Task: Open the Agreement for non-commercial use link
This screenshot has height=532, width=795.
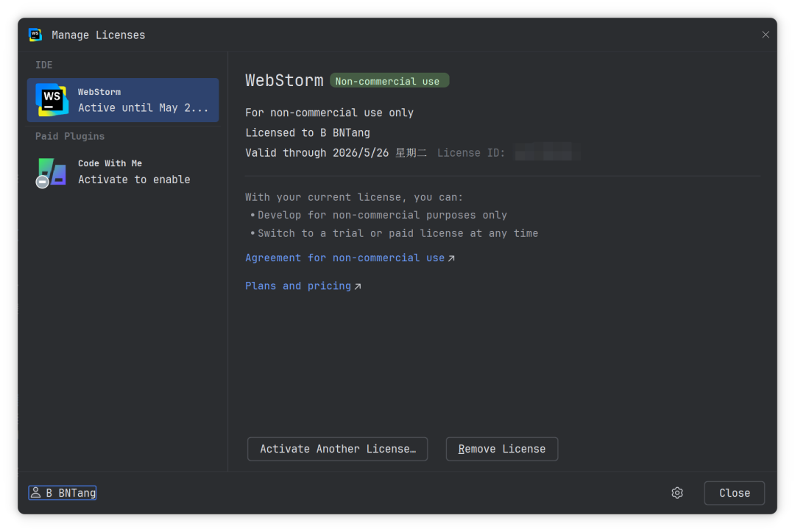Action: (x=344, y=258)
